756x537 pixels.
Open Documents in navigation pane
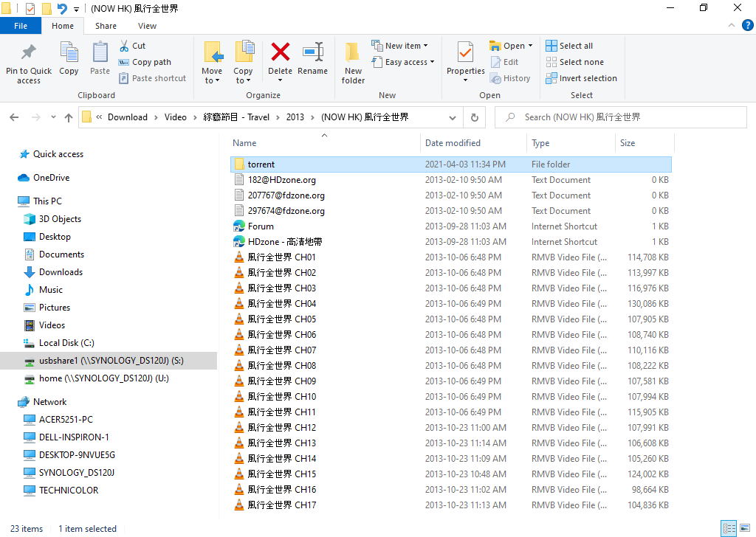(x=61, y=254)
